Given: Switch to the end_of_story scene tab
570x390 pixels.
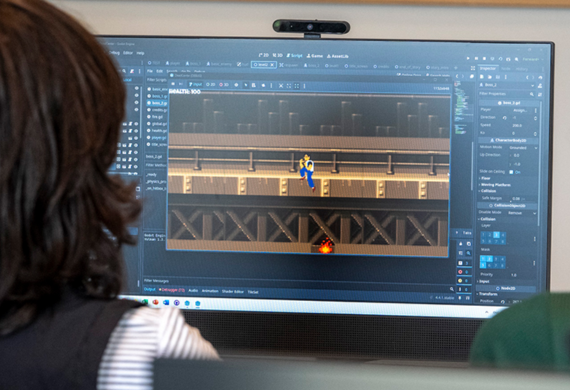Looking at the screenshot, I should 409,67.
